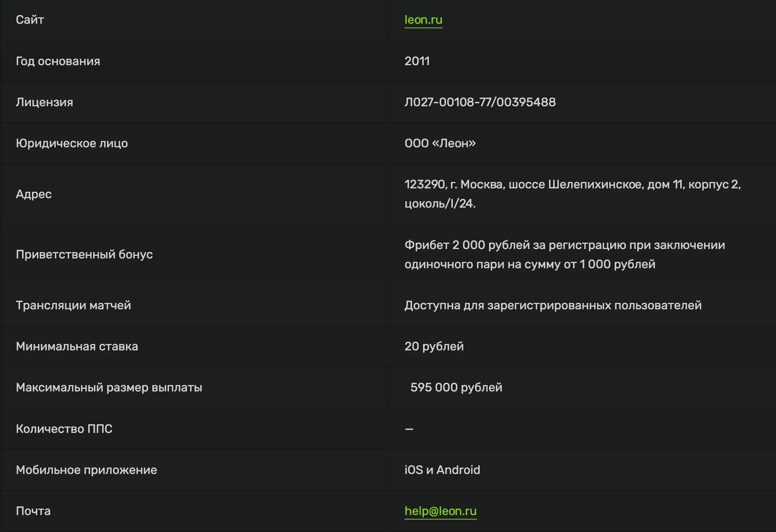Select license number Л027-00108-77/00395488
This screenshot has height=532, width=776.
click(x=480, y=102)
